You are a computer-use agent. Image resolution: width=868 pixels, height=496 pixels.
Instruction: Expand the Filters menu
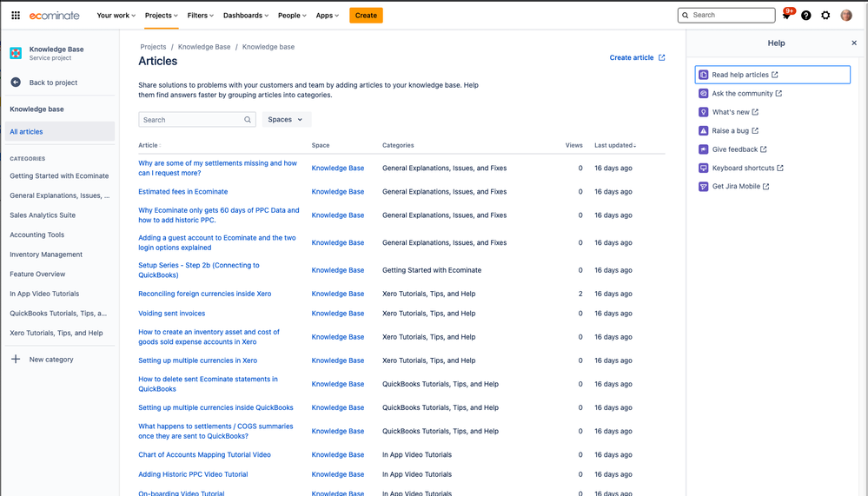(x=200, y=16)
